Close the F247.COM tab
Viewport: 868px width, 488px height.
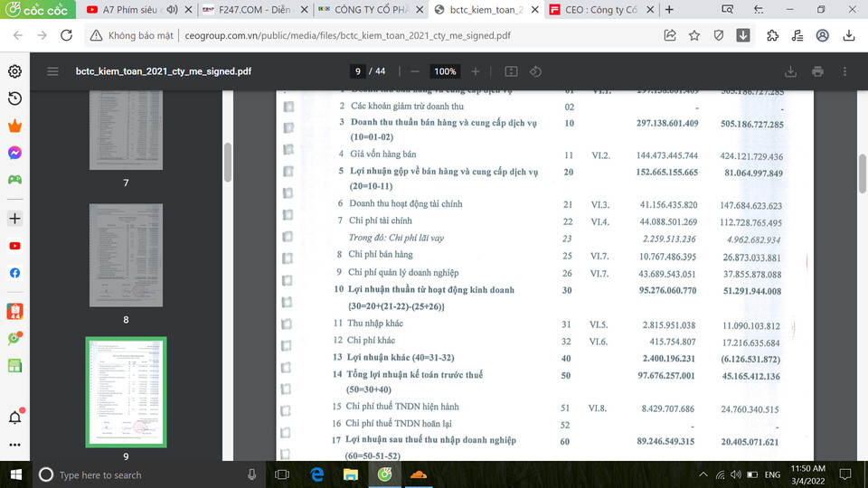point(304,9)
